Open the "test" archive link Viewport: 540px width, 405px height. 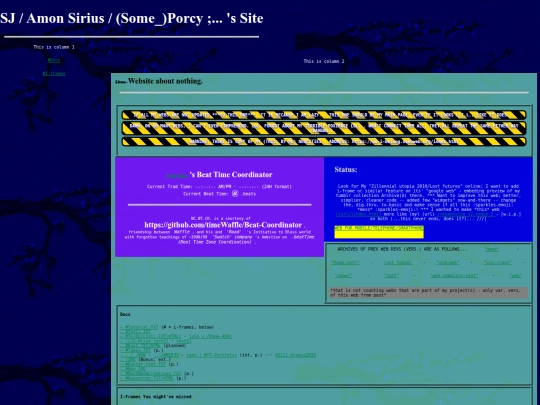[x=391, y=276]
